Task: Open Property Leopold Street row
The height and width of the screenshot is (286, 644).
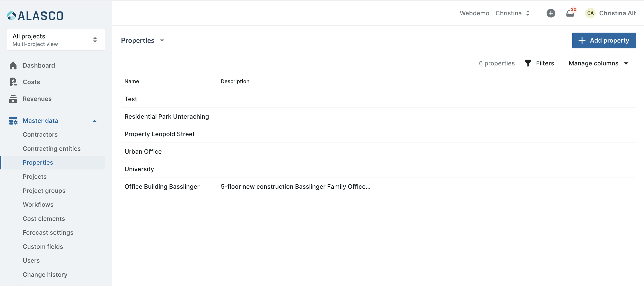Action: click(378, 134)
